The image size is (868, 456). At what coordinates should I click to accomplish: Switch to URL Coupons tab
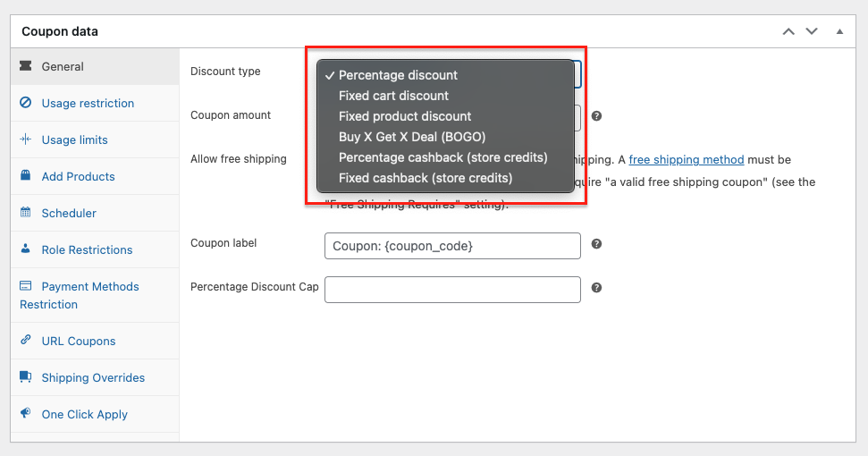95,341
